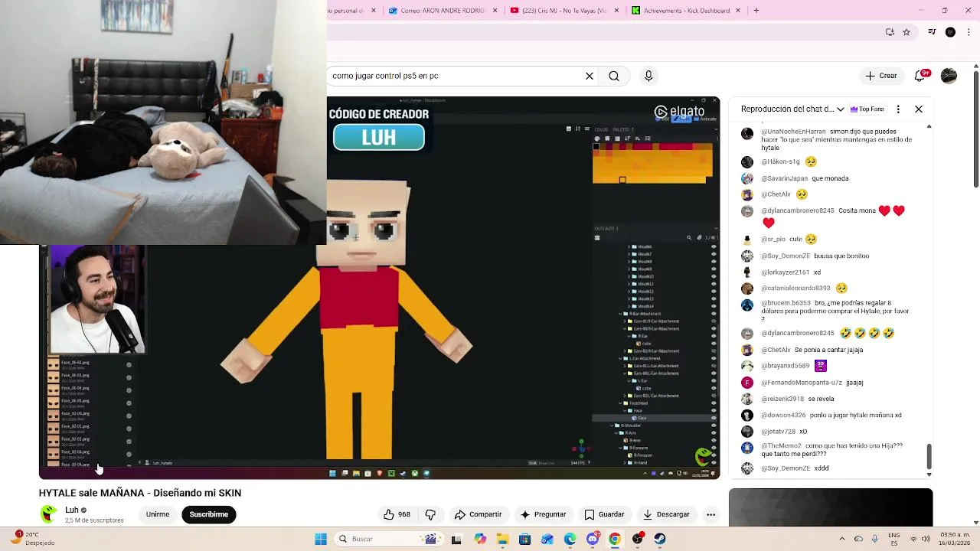Open Discord from the taskbar
980x551 pixels.
[593, 539]
